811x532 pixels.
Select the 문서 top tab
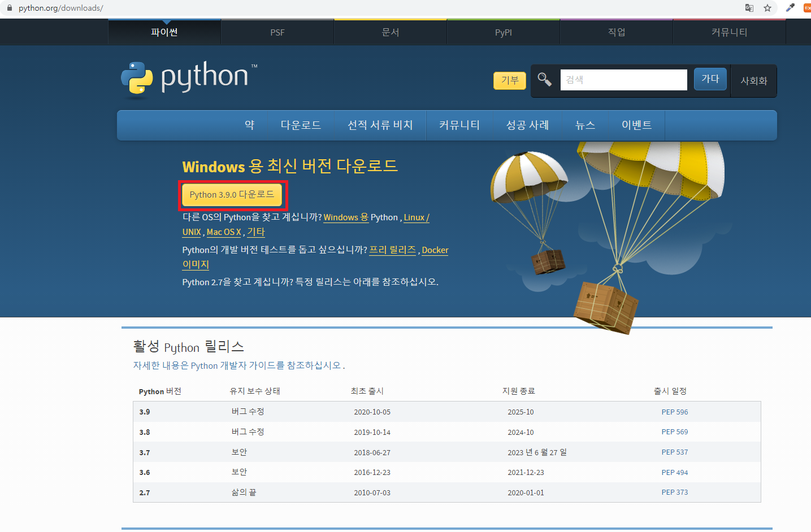[x=391, y=32]
